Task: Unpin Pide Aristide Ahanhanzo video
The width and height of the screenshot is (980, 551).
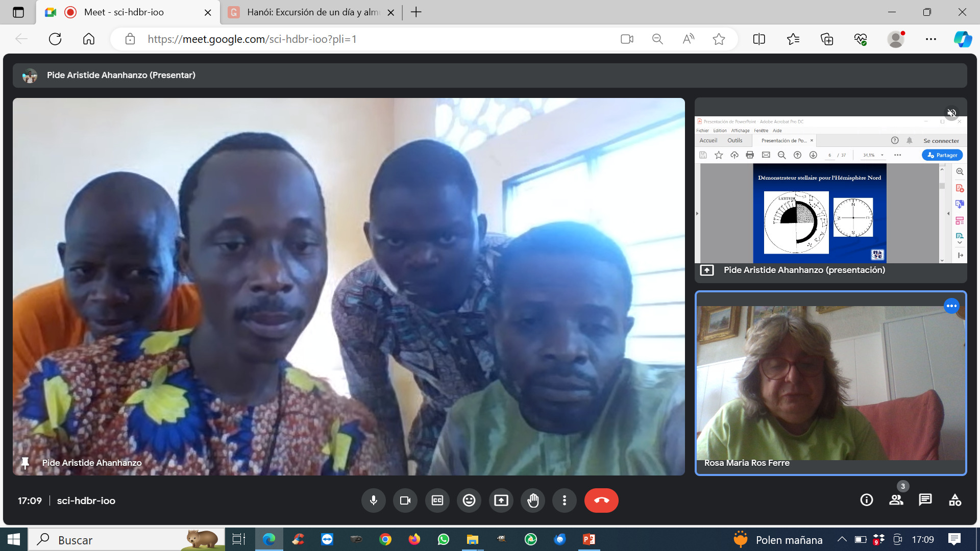Action: tap(24, 463)
